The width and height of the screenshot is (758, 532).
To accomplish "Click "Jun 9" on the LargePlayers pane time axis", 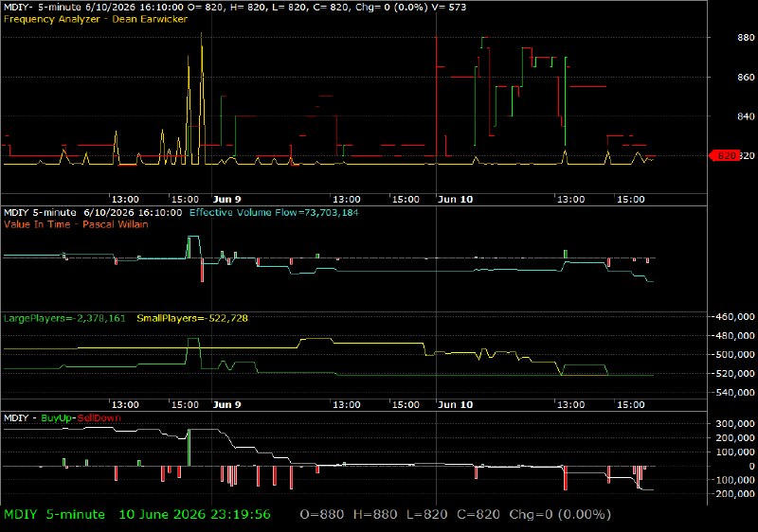I will point(226,404).
